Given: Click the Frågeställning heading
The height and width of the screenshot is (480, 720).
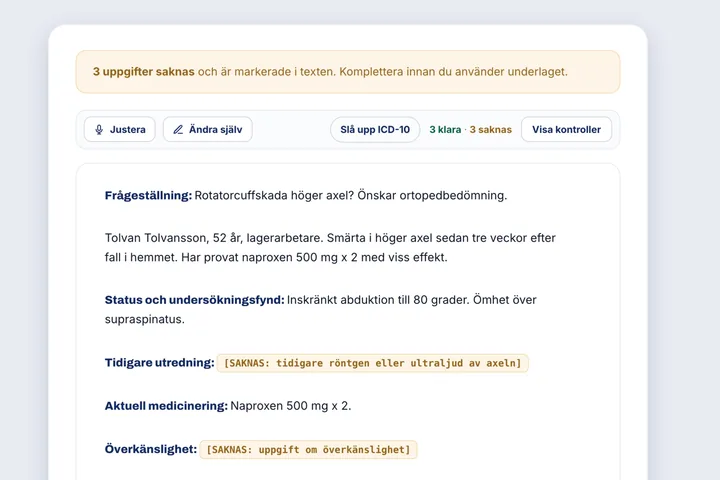Looking at the screenshot, I should coord(148,196).
